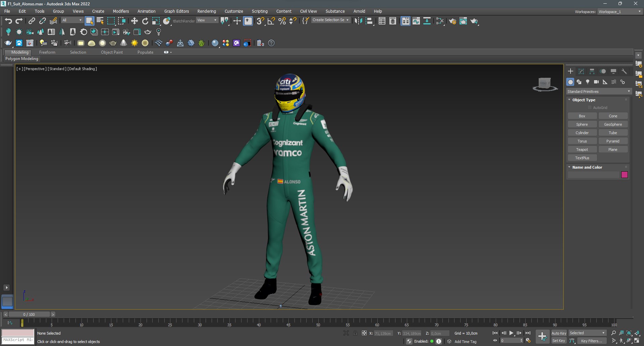The width and height of the screenshot is (644, 346).
Task: Open the Create Selection Set dropdown
Action: click(331, 20)
